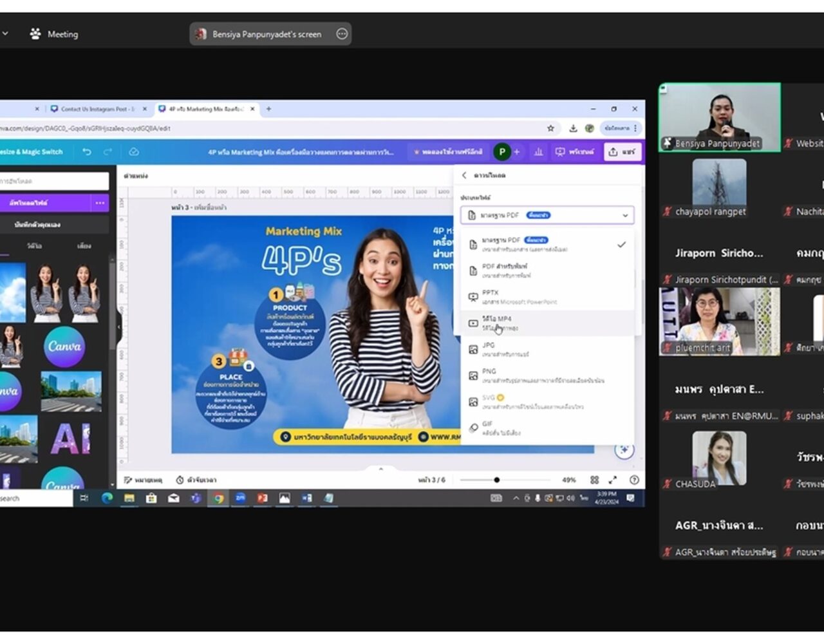Click the uploads search field
This screenshot has width=824, height=644.
click(x=54, y=181)
